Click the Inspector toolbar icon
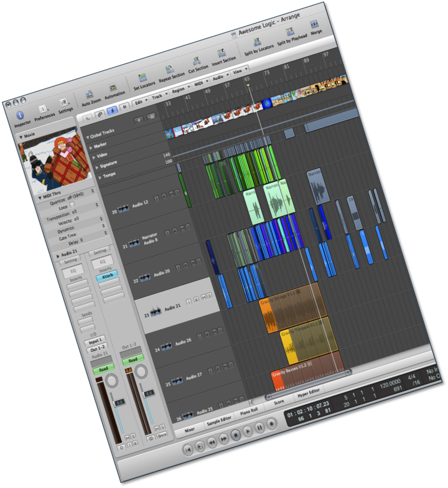Screen dimensions: 448x488 (20, 115)
